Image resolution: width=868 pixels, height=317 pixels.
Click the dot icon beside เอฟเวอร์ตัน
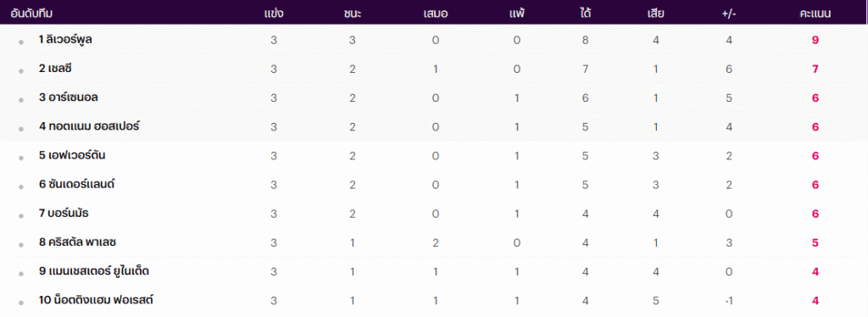[21, 158]
